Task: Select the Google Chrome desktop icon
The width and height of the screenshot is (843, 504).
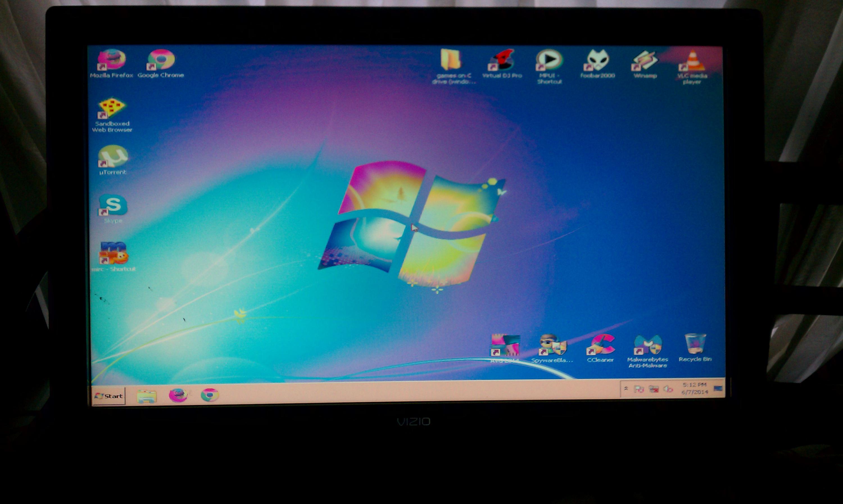Action: point(161,60)
